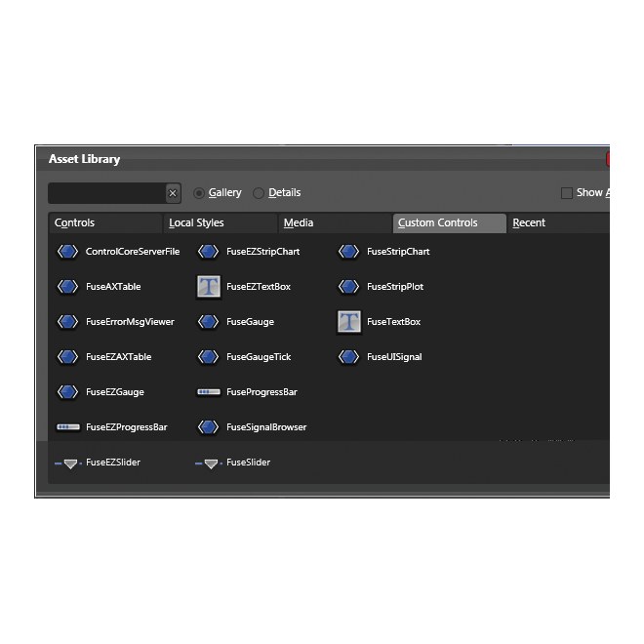Select the ControlCoreServerFile control icon
This screenshot has width=644, height=644.
pos(67,252)
